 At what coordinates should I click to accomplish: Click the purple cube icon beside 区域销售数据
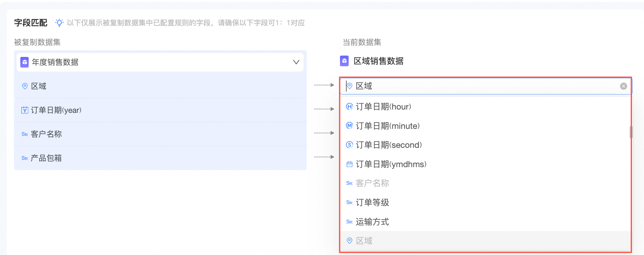pos(344,61)
